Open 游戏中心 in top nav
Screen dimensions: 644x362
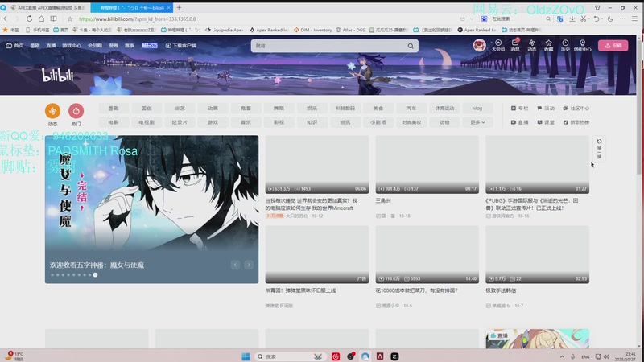(72, 46)
